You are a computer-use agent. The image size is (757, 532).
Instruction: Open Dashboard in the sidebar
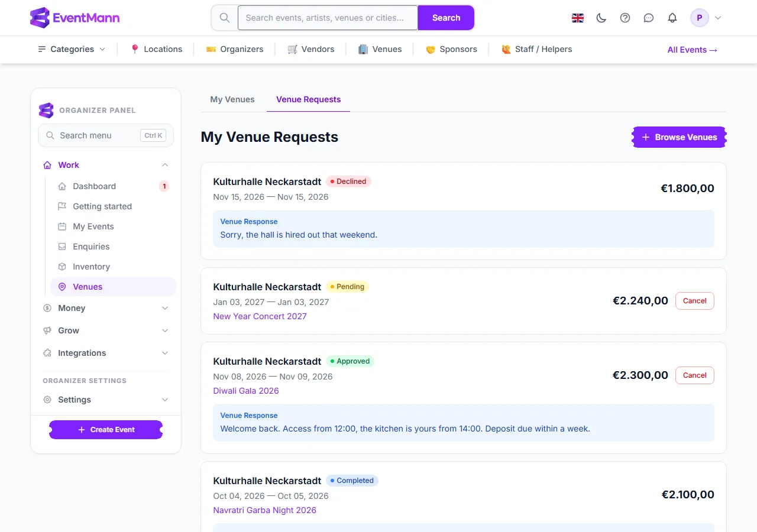113,186
